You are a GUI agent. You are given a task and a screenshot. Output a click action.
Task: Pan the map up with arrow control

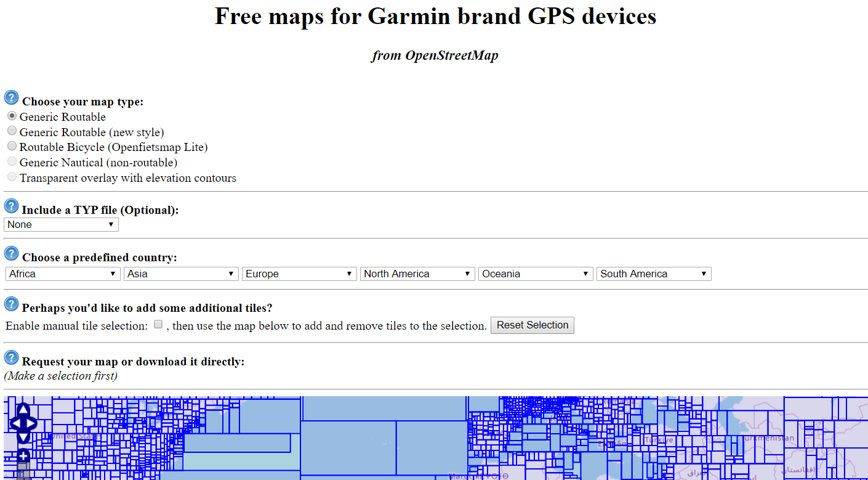(23, 410)
